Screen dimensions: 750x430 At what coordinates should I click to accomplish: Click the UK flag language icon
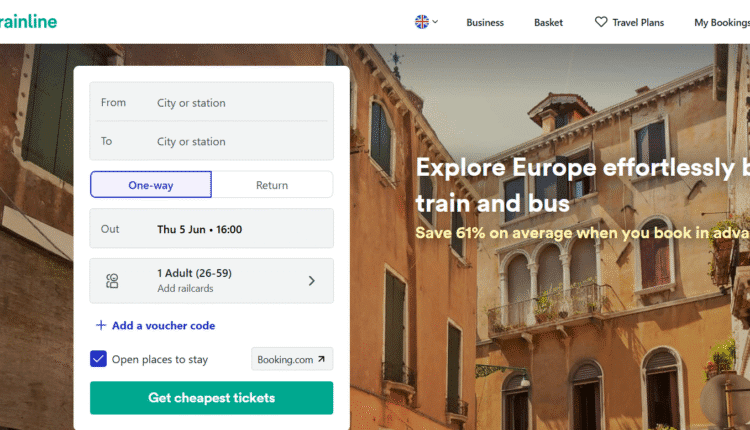pyautogui.click(x=422, y=21)
